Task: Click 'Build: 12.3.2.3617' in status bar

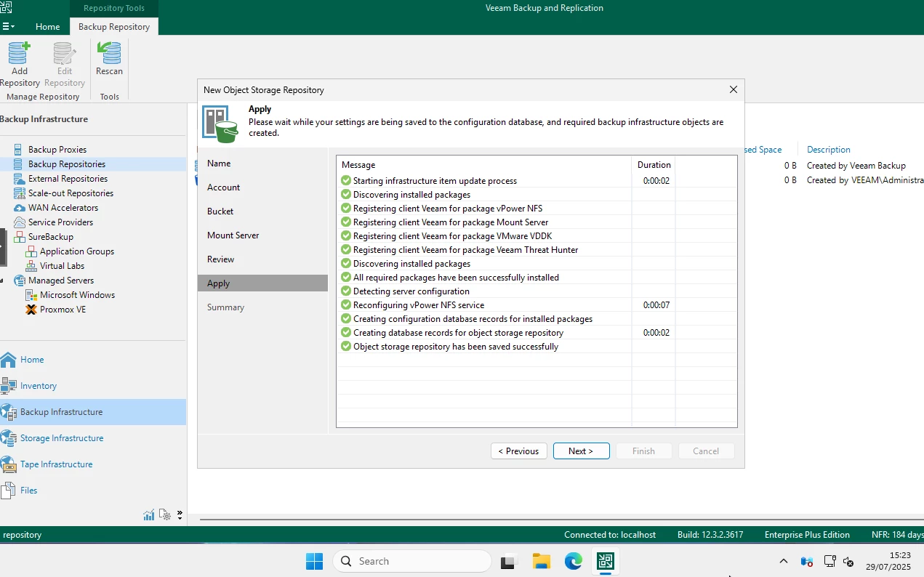Action: [710, 535]
